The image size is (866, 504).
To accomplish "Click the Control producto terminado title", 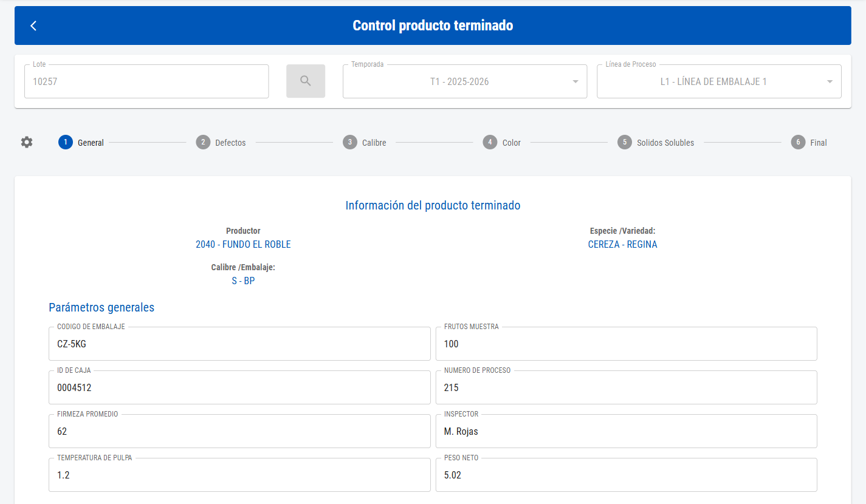I will (433, 26).
